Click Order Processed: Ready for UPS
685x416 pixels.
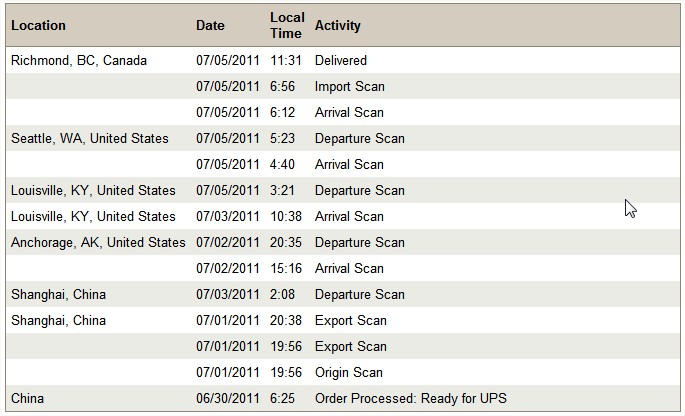411,399
